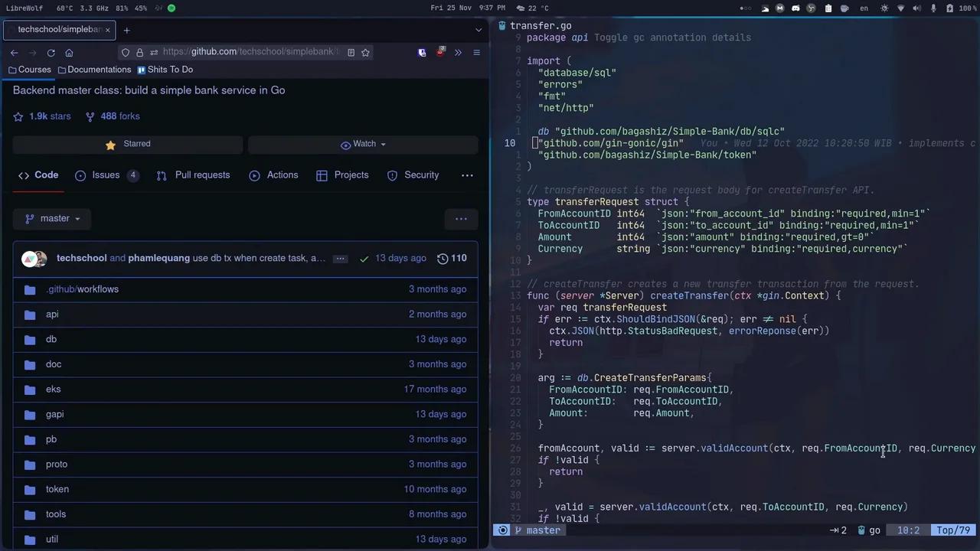The image size is (980, 551).
Task: Open the uBlock Origin extension icon
Action: (x=442, y=52)
